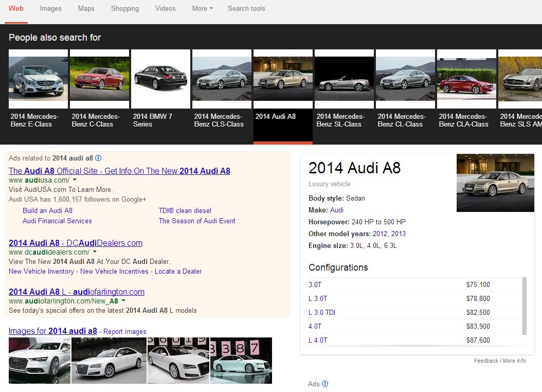This screenshot has height=392, width=542.
Task: Open the '2014 Audi A8 L - audiofarlington.com' ad
Action: [77, 292]
